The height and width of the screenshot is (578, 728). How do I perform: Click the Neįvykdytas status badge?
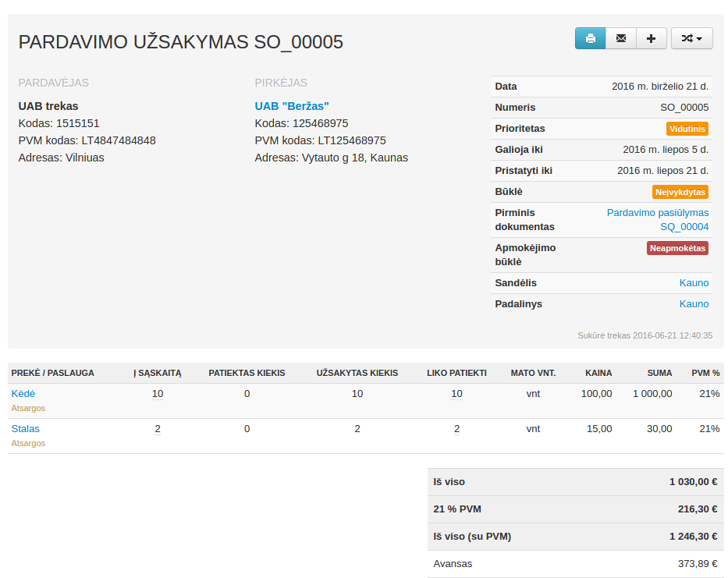click(680, 192)
